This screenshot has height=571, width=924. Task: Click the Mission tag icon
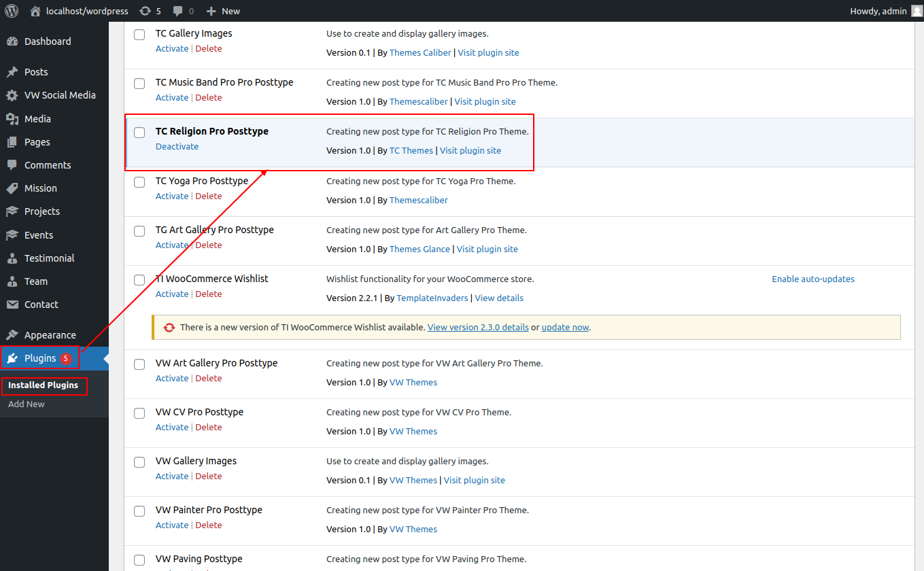pyautogui.click(x=12, y=188)
